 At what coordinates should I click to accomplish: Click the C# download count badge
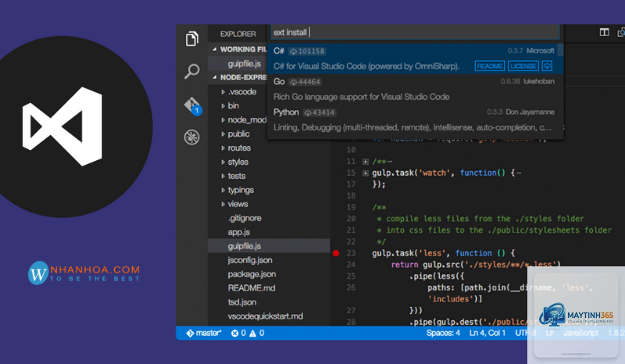pos(307,51)
